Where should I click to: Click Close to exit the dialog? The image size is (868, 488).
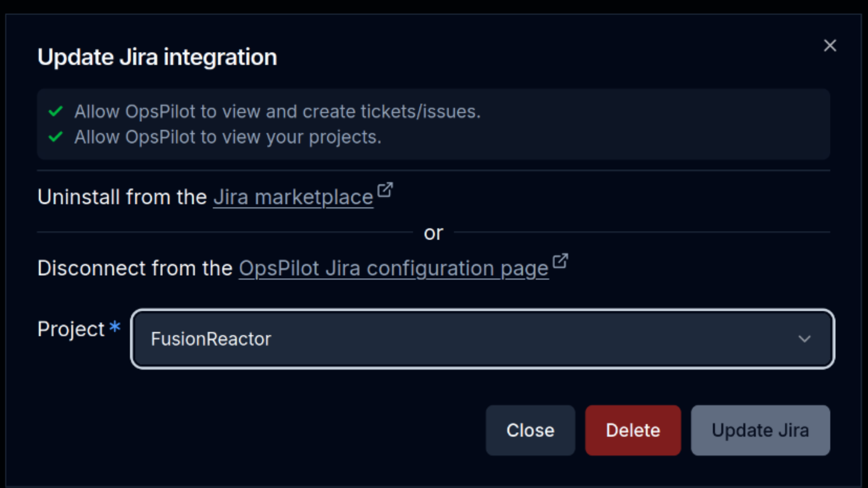(x=530, y=430)
